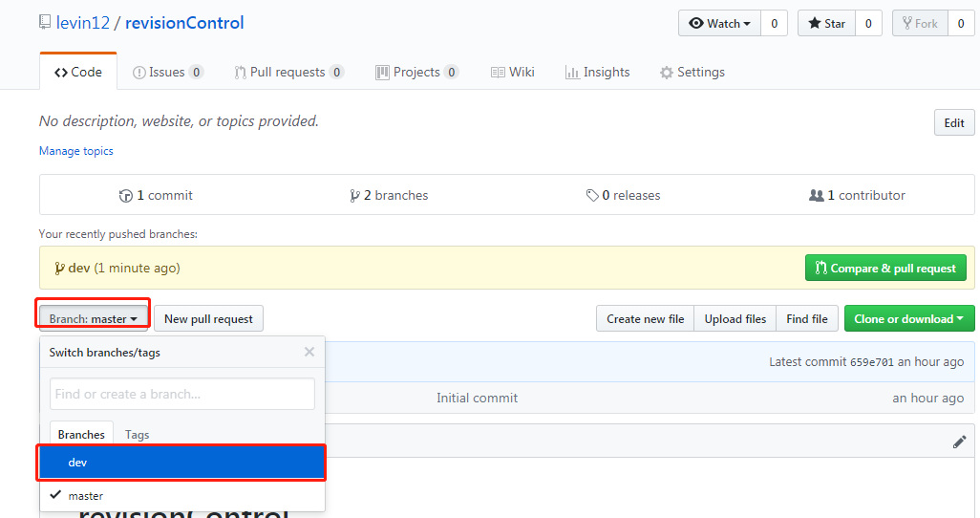Click Create new file button

645,318
